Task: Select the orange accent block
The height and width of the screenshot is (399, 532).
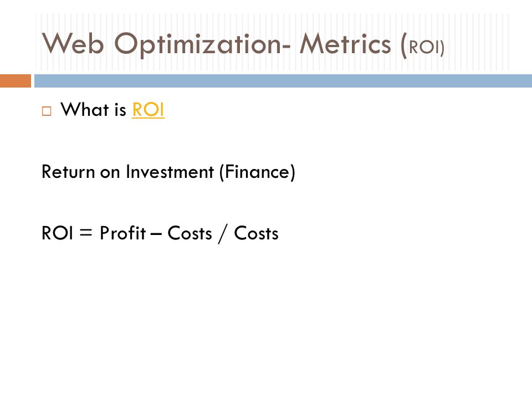Action: pyautogui.click(x=16, y=81)
